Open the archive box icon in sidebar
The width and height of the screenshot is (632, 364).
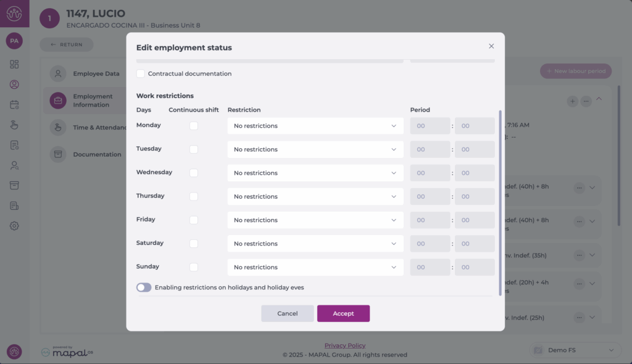[x=14, y=185]
